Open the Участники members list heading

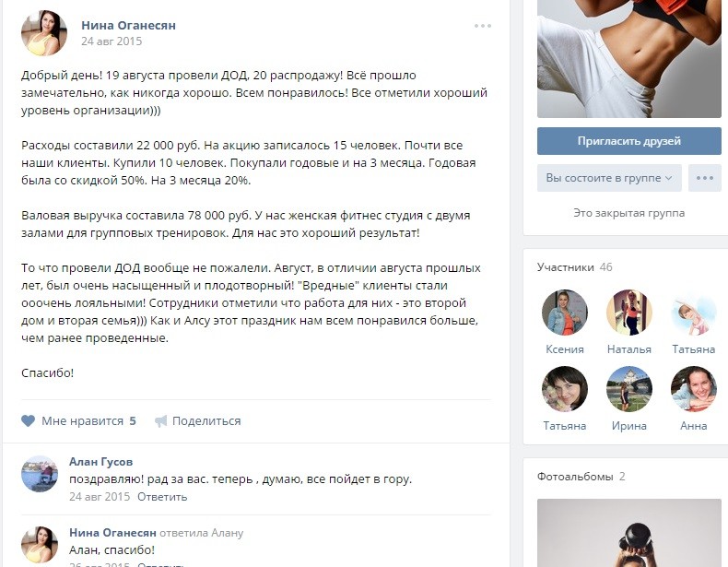click(566, 267)
